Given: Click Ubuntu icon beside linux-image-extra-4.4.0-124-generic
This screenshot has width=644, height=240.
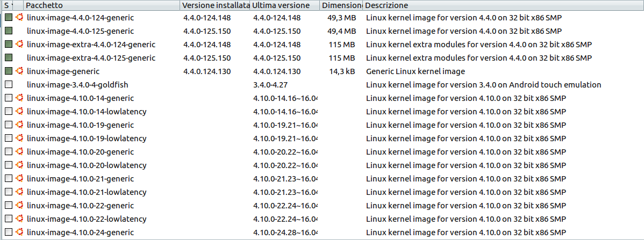Looking at the screenshot, I should click(x=19, y=45).
